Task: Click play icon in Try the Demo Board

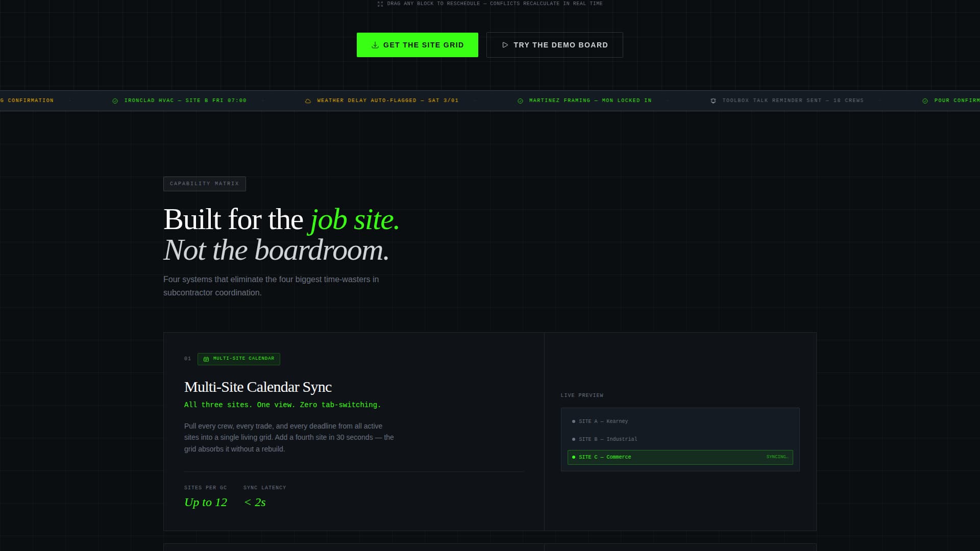Action: [505, 45]
